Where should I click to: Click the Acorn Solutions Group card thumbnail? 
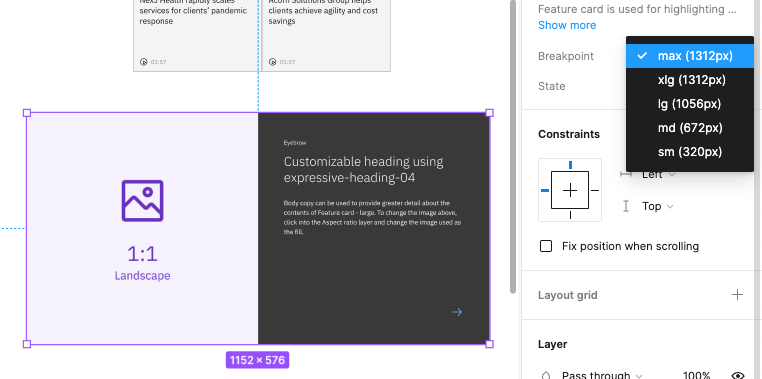pos(326,35)
